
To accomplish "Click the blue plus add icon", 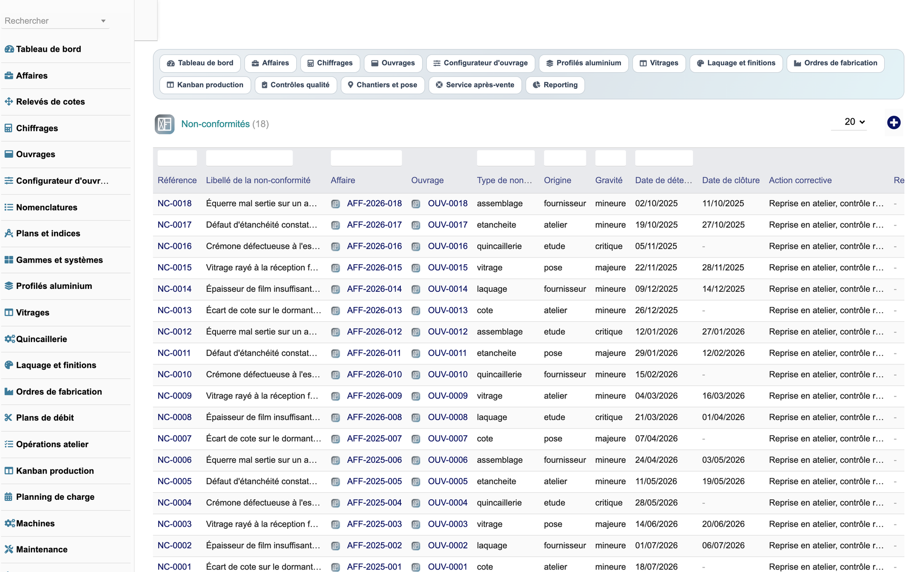I will point(894,123).
